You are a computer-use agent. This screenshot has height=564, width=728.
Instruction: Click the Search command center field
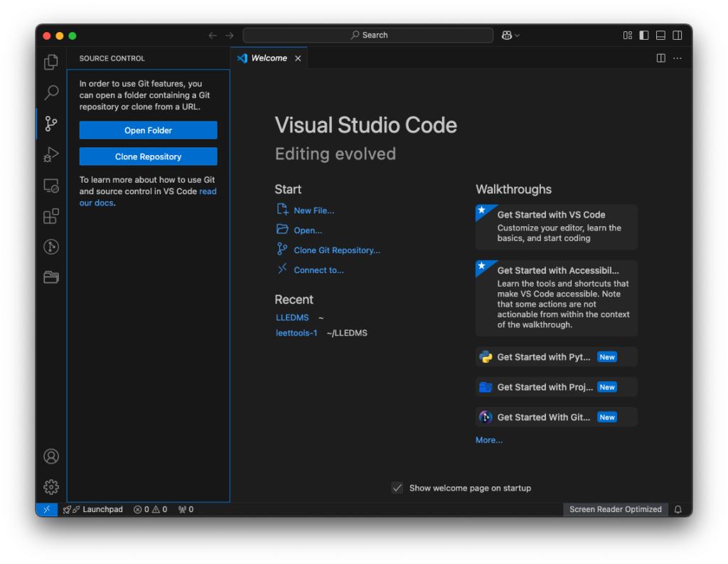368,36
